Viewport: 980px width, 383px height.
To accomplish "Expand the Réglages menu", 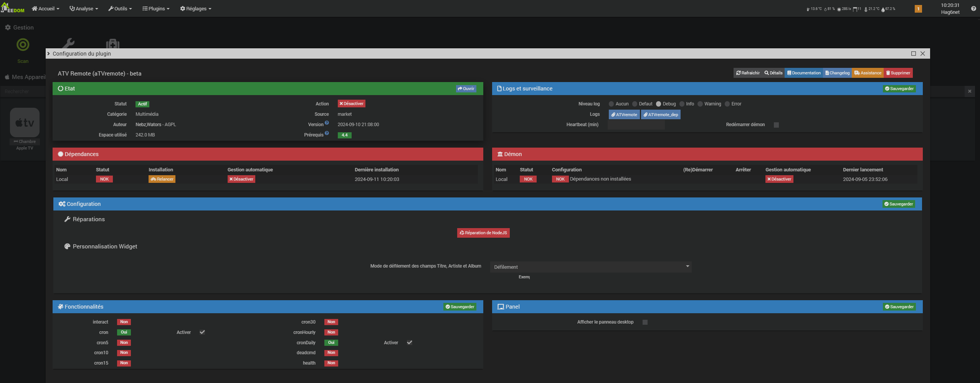I will tap(196, 8).
